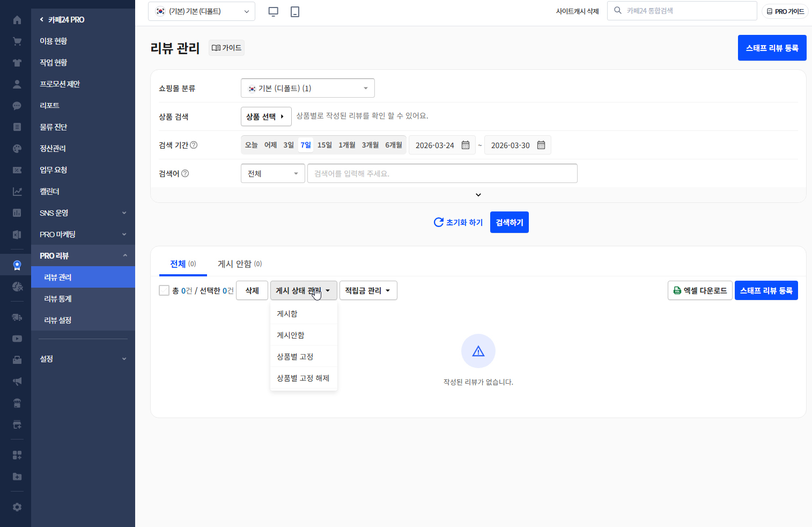Open the 쇼핑몰 분류 dropdown
This screenshot has height=527, width=812.
pos(307,88)
